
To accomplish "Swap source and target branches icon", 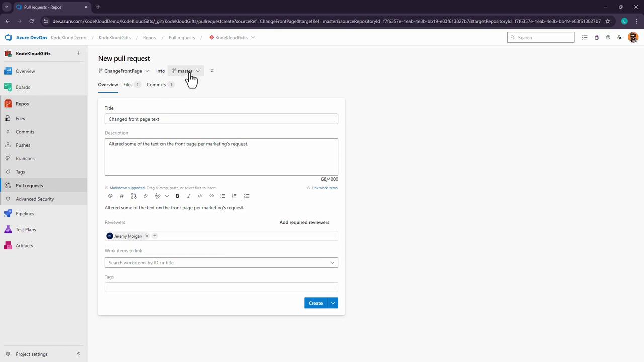I will click(x=212, y=71).
